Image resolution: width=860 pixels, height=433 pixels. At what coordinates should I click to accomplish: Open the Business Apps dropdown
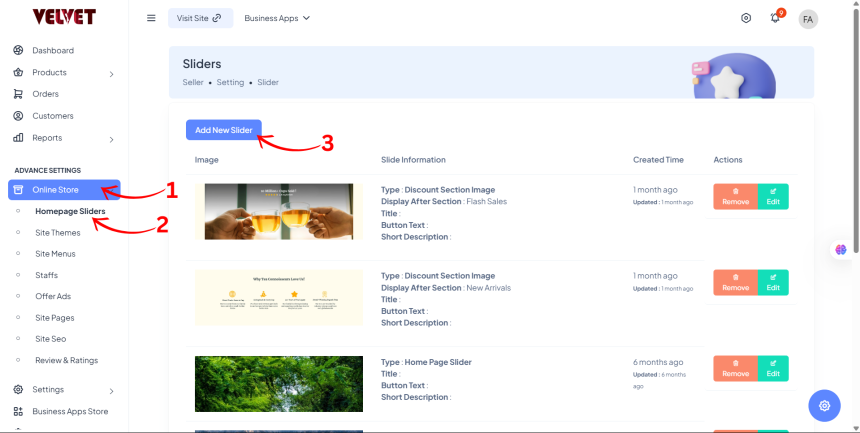tap(277, 18)
